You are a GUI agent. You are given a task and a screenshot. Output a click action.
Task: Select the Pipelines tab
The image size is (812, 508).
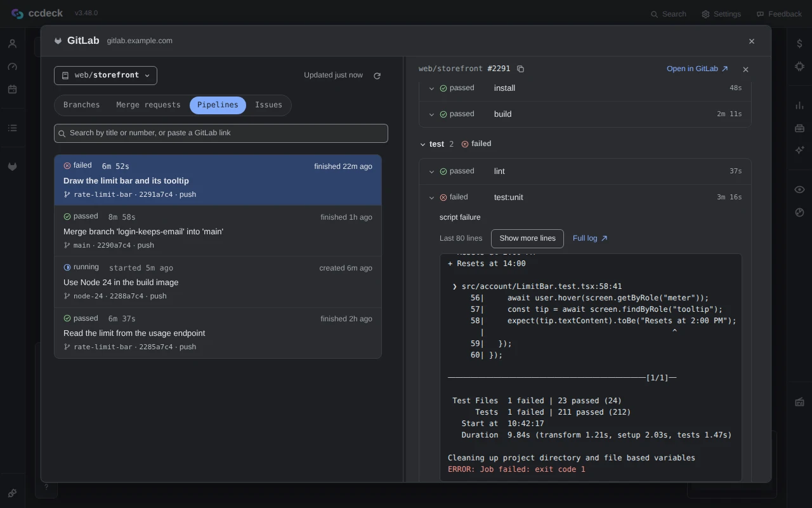coord(218,105)
